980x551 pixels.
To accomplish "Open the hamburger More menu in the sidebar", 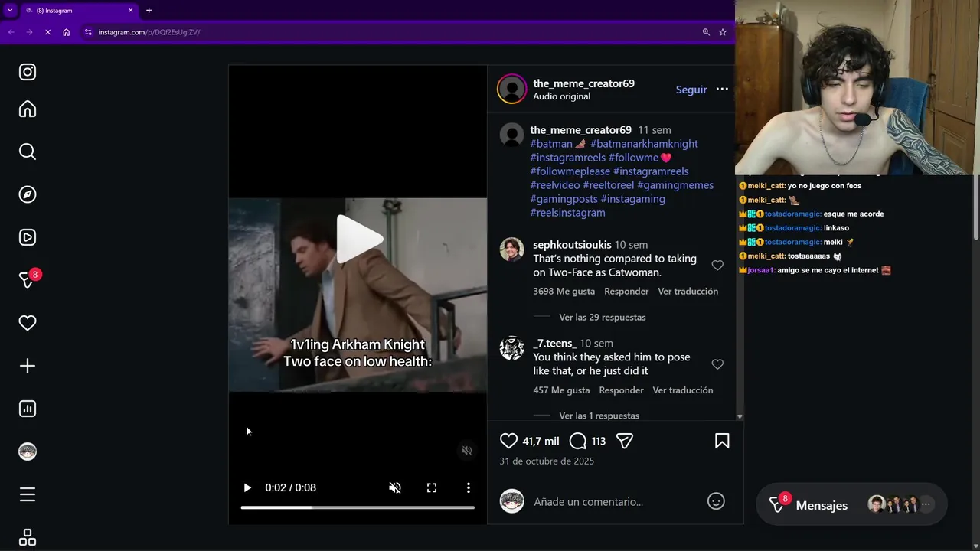I will [x=28, y=494].
